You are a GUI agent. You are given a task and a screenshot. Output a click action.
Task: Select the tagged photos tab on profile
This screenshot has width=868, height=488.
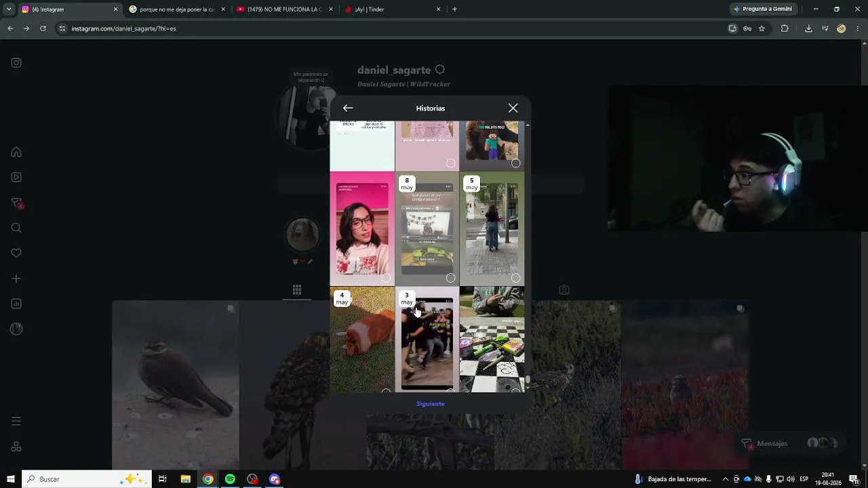coord(564,290)
